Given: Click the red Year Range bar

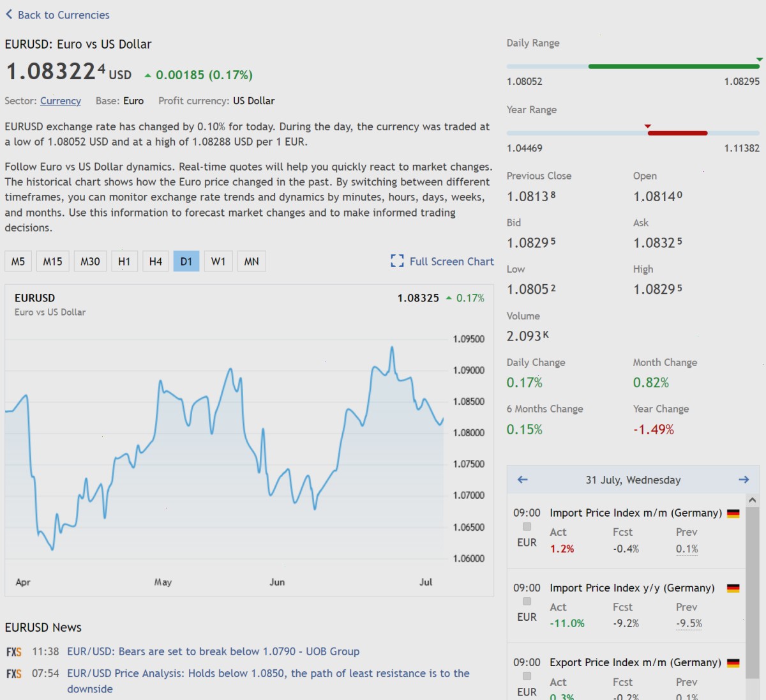Looking at the screenshot, I should coord(677,133).
